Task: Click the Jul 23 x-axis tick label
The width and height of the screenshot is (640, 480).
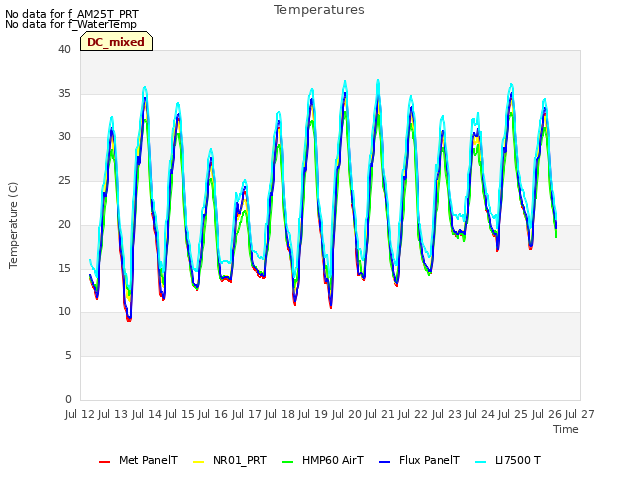Action: point(447,414)
